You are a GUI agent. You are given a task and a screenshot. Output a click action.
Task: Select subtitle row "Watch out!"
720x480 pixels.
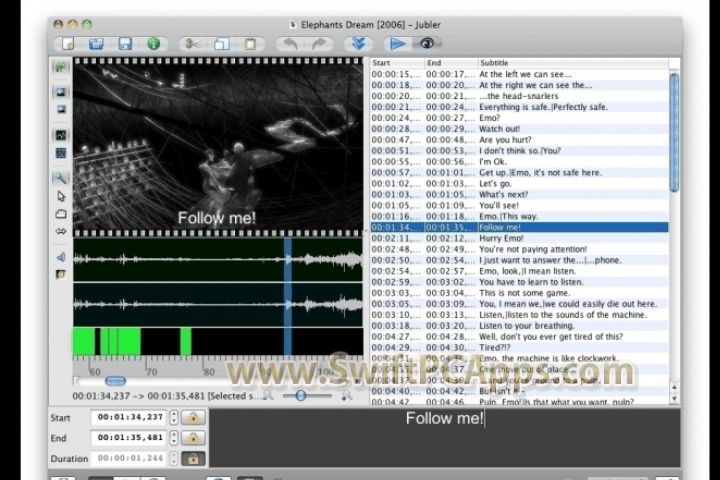coord(519,129)
